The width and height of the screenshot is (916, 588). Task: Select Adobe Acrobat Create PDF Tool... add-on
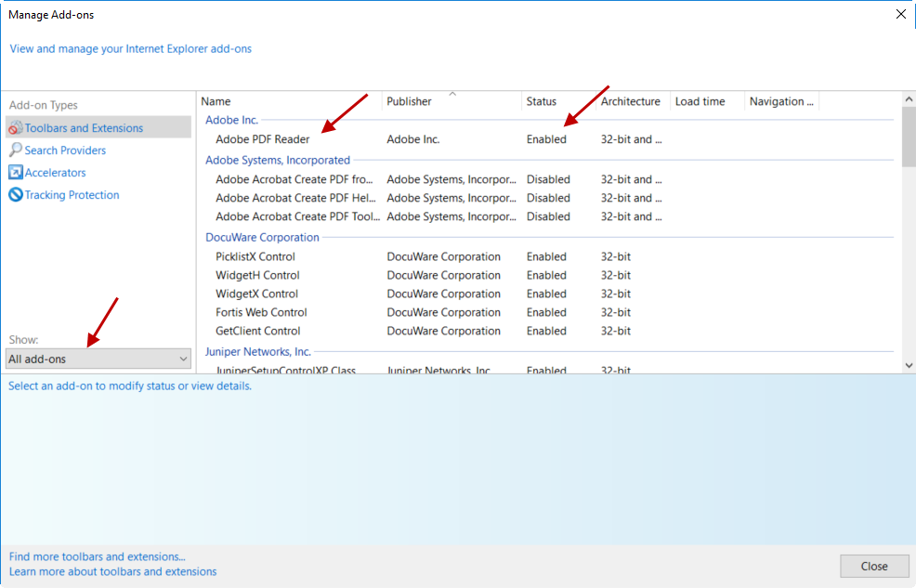click(298, 216)
